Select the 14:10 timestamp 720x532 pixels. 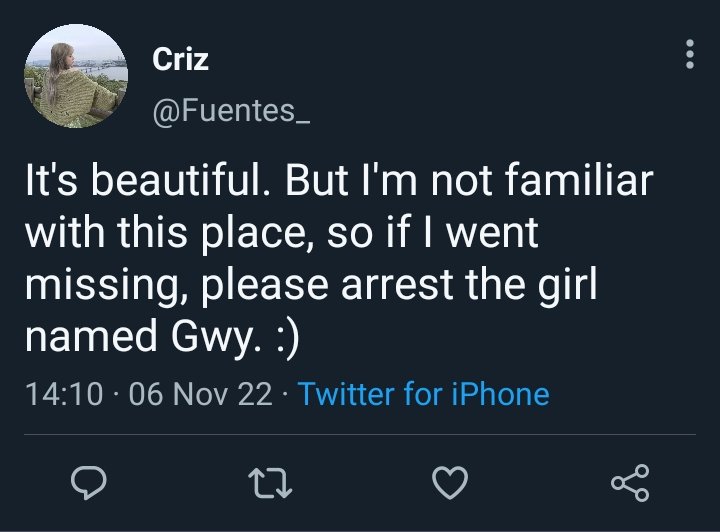pos(62,393)
